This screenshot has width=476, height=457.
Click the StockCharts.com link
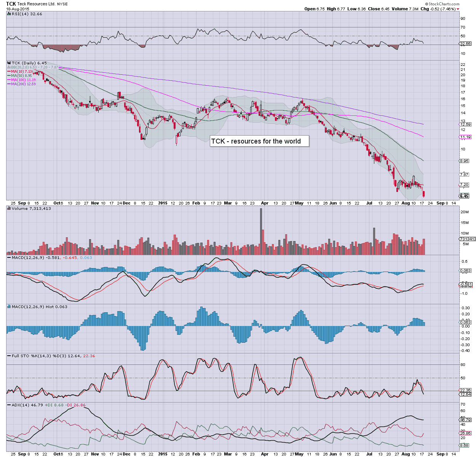[x=444, y=4]
